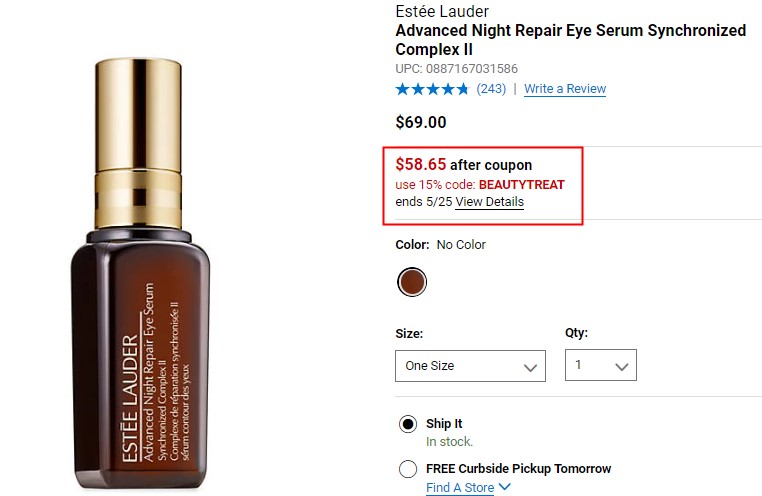Open the One Size dropdown
The width and height of the screenshot is (762, 496).
point(470,366)
